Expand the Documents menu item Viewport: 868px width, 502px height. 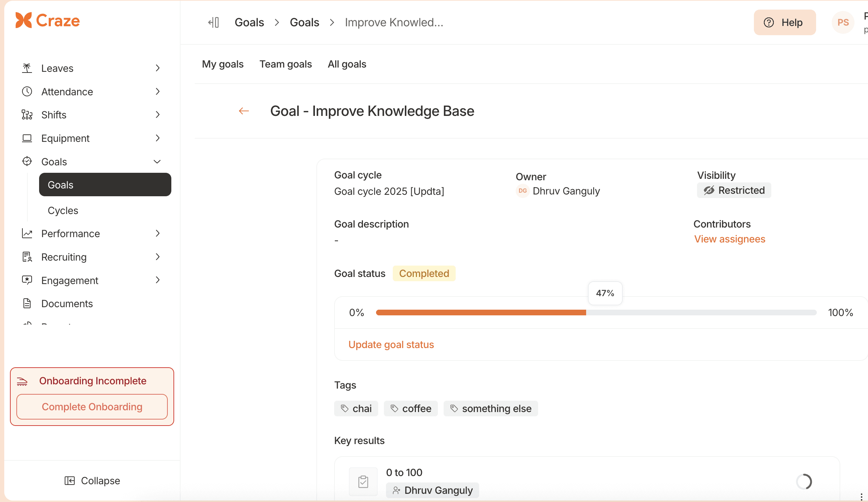67,303
